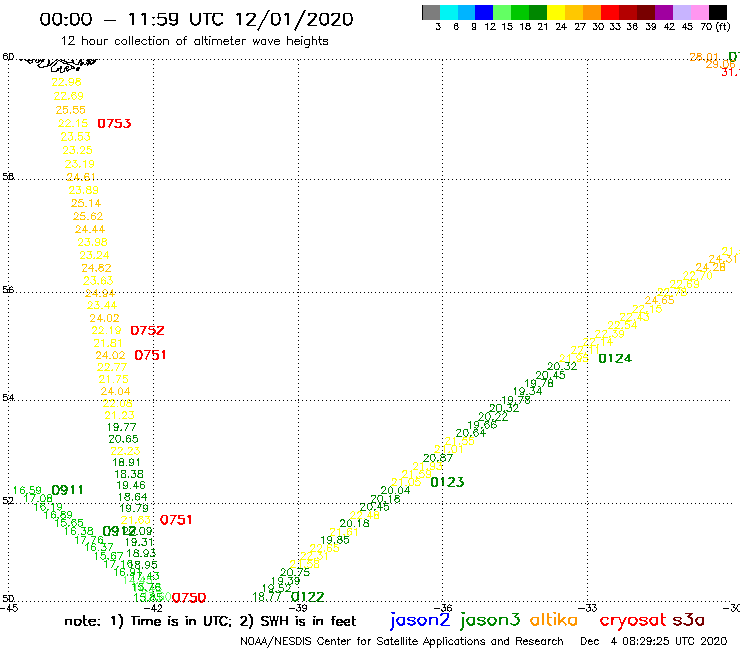
Task: Click the 'Dec 4 08:29:25 UTC 2020' timestamp
Action: pos(654,642)
